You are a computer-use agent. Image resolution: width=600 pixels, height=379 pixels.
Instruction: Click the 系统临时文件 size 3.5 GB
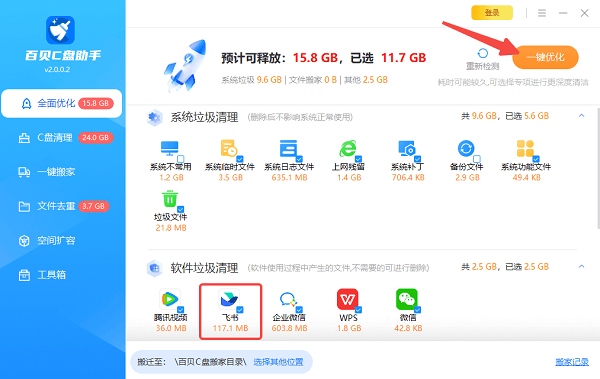(x=231, y=178)
